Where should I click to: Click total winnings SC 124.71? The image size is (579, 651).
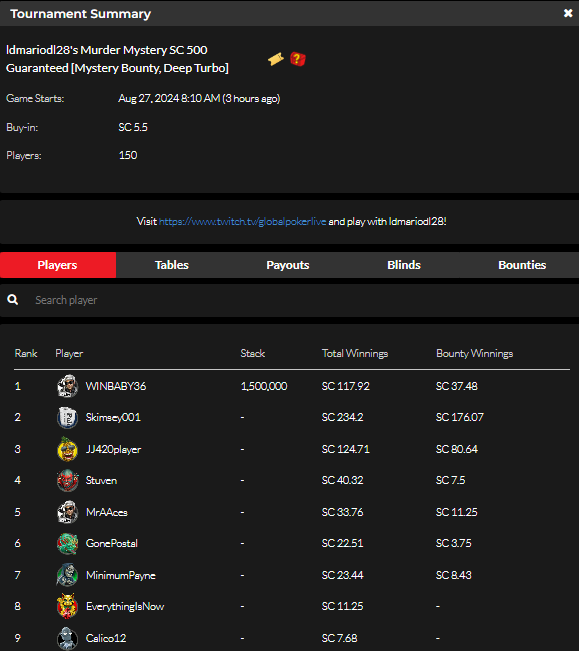tap(345, 449)
